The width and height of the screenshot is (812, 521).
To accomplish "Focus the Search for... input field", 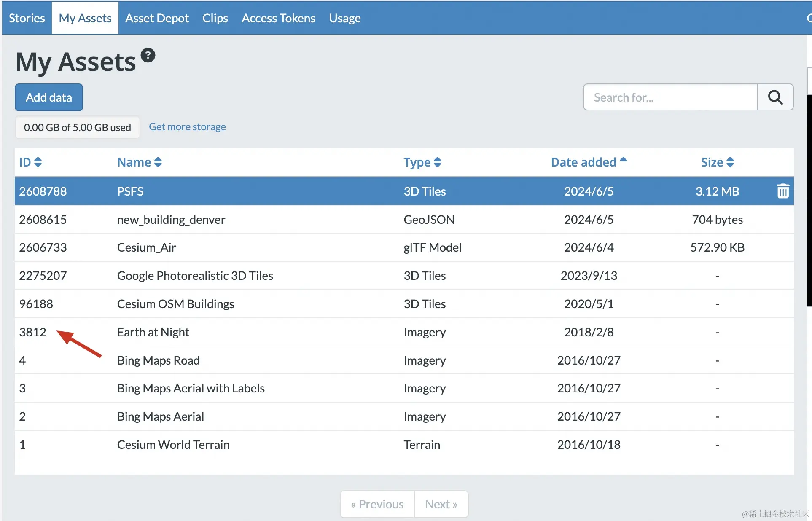I will (x=670, y=97).
